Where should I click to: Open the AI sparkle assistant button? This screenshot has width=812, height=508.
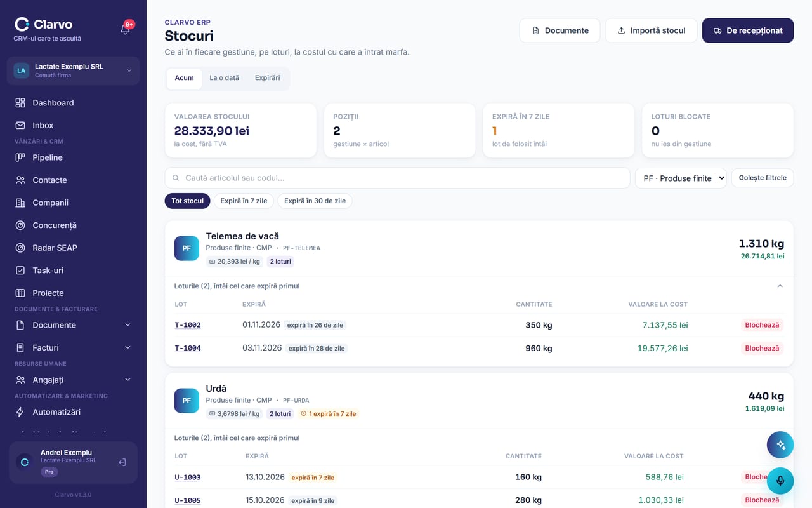click(780, 445)
